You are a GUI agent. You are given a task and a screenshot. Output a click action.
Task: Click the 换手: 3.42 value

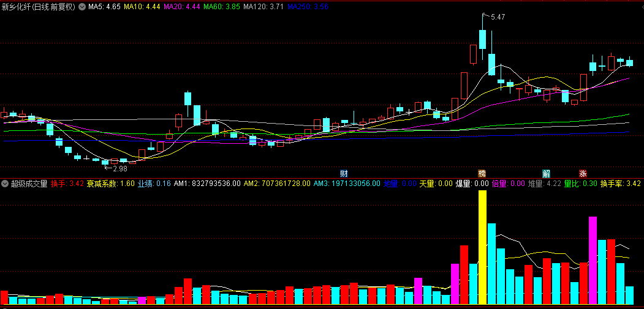tap(67, 184)
